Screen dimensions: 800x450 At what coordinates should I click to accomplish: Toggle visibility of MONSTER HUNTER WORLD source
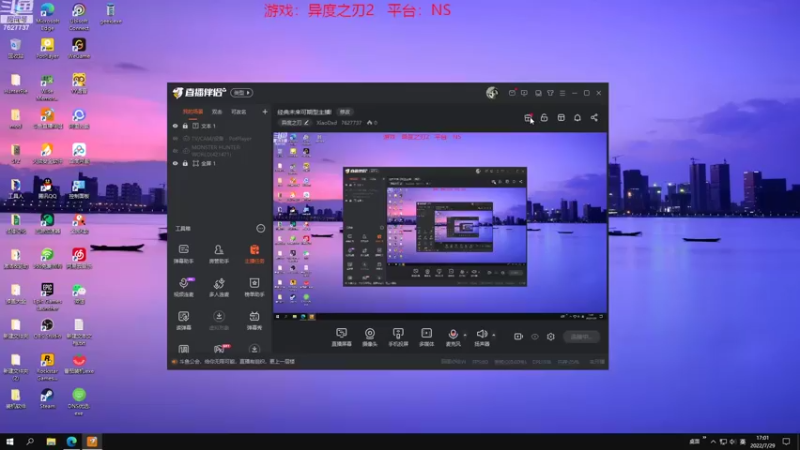175,151
